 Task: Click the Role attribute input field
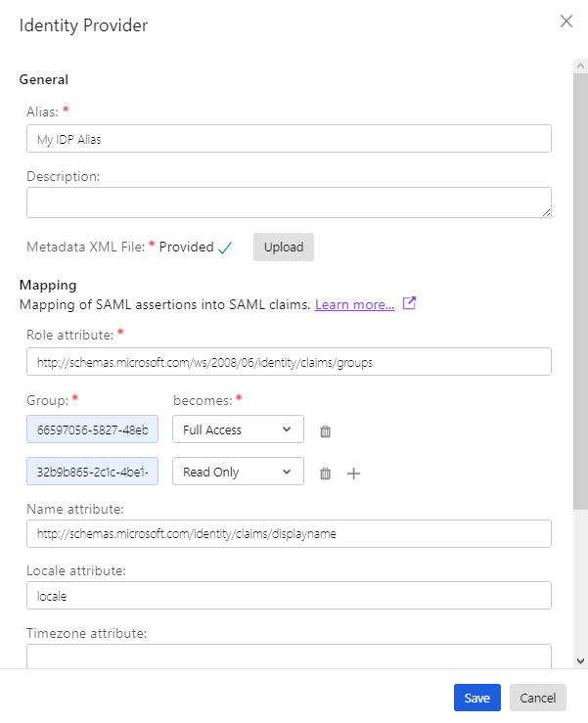click(289, 362)
